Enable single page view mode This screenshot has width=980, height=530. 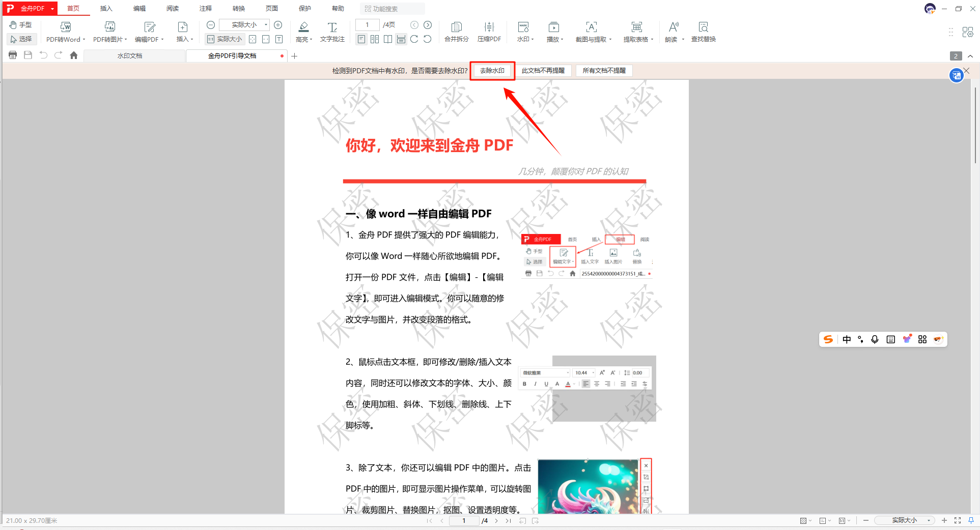[361, 39]
